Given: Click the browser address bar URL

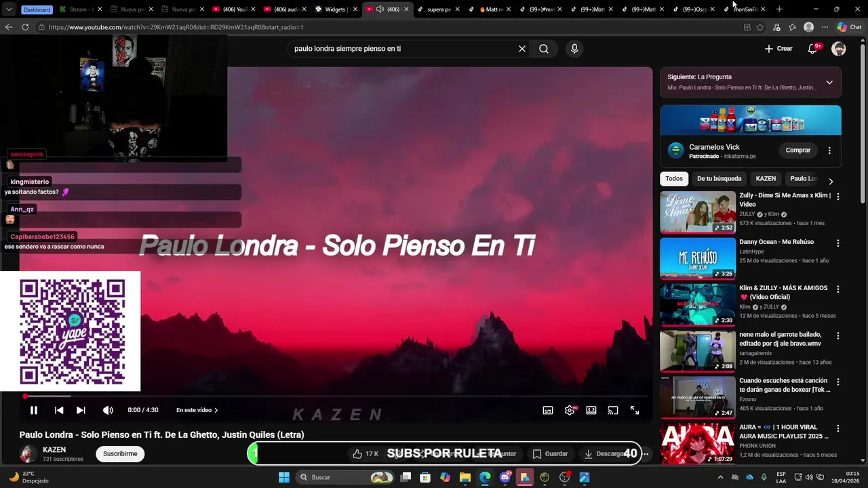Looking at the screenshot, I should tap(176, 27).
